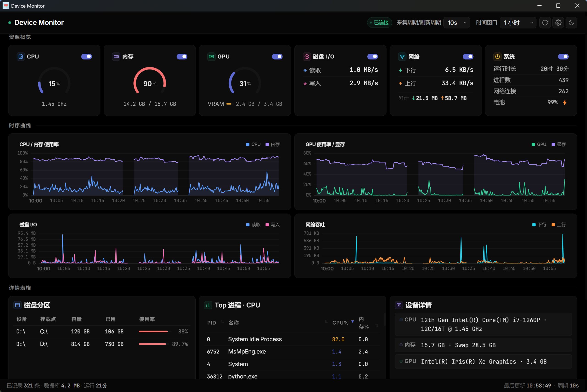Click the wifi icon on 网络 card
The image size is (587, 392).
[402, 56]
